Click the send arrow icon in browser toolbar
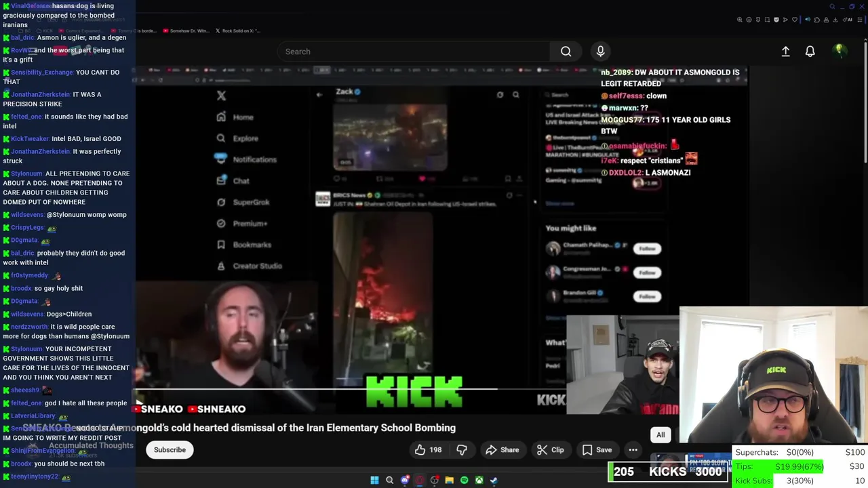 pos(785,20)
